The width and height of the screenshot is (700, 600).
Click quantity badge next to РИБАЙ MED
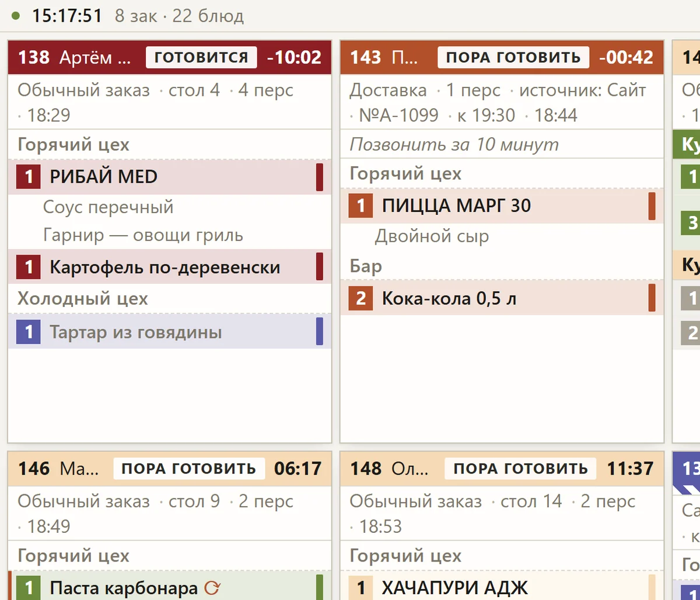pos(29,177)
